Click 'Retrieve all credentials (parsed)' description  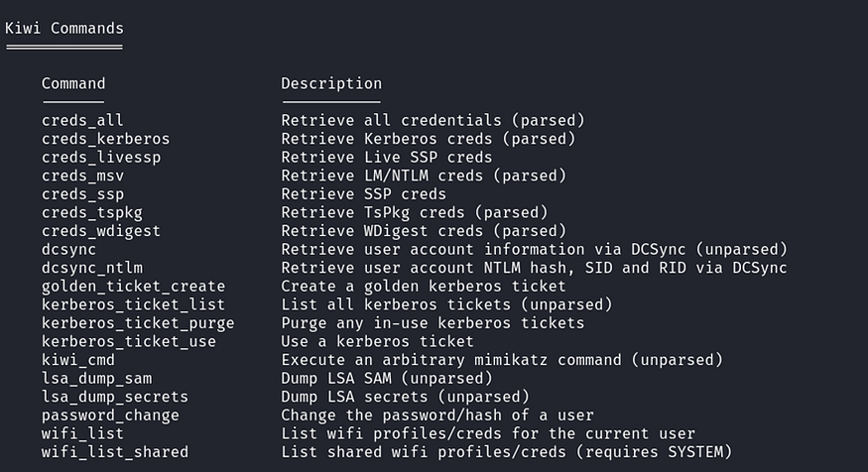click(433, 120)
